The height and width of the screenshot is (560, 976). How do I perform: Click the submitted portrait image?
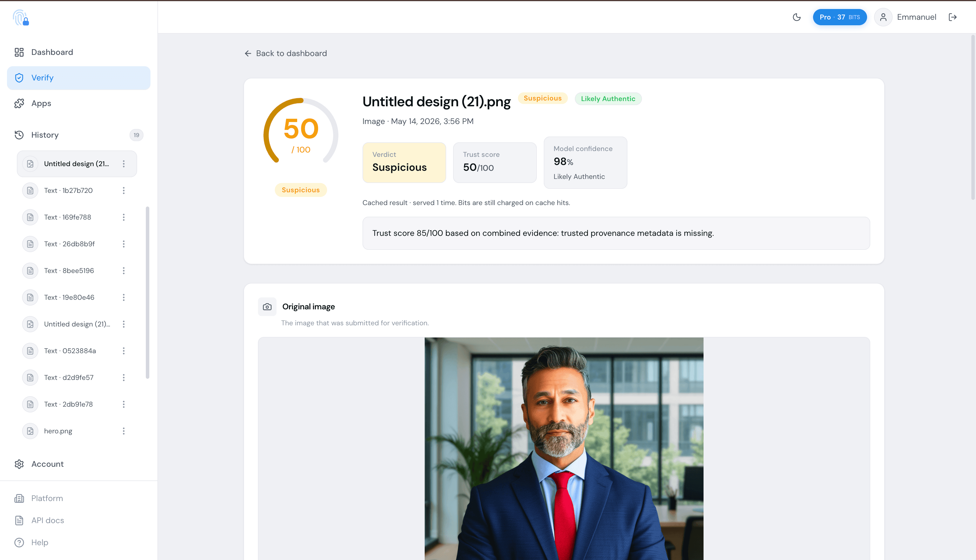click(564, 449)
